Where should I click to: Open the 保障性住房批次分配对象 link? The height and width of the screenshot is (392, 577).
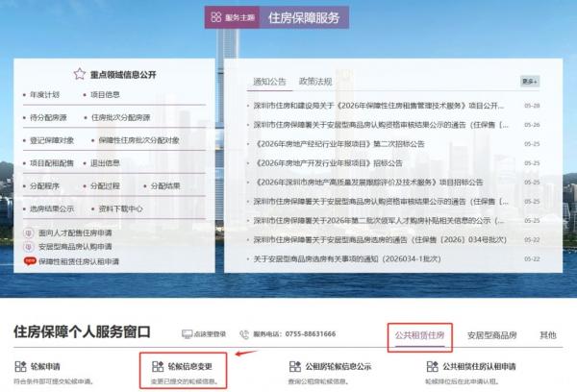pos(139,140)
